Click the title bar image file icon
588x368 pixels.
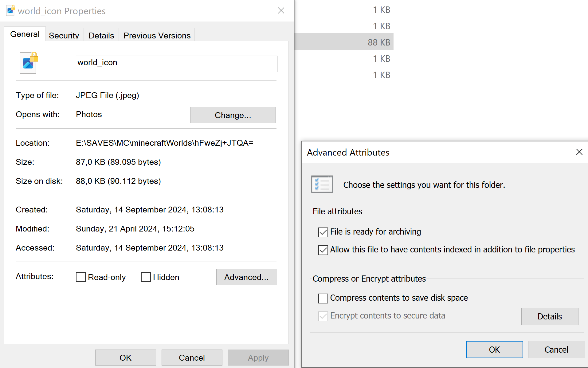11,10
